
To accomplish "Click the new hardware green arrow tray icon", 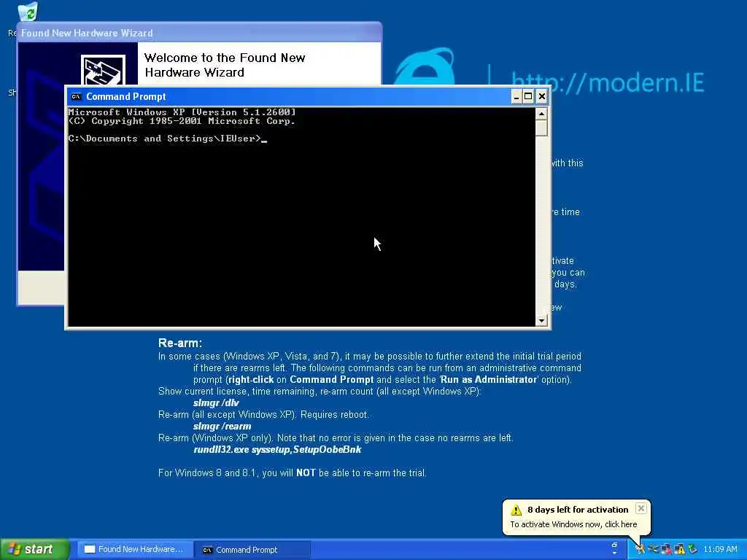I will [693, 549].
